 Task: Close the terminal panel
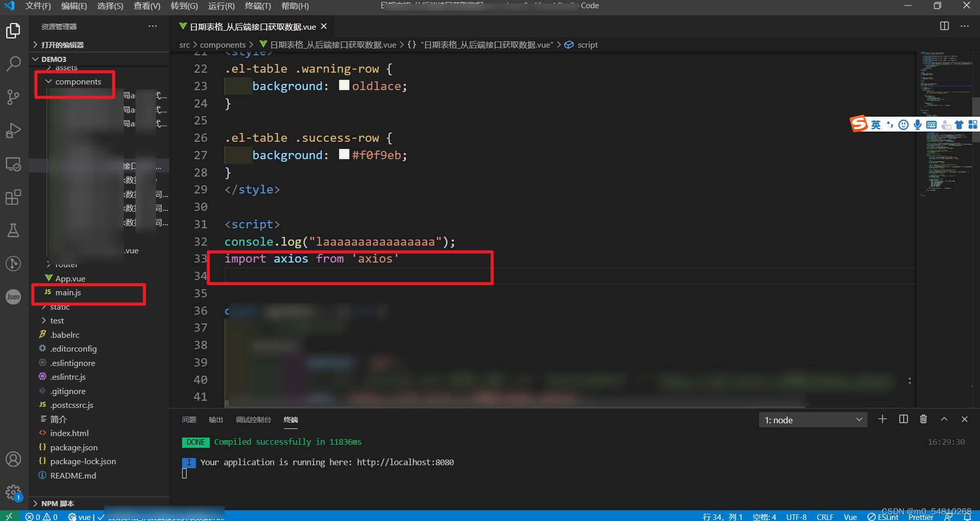coord(965,419)
